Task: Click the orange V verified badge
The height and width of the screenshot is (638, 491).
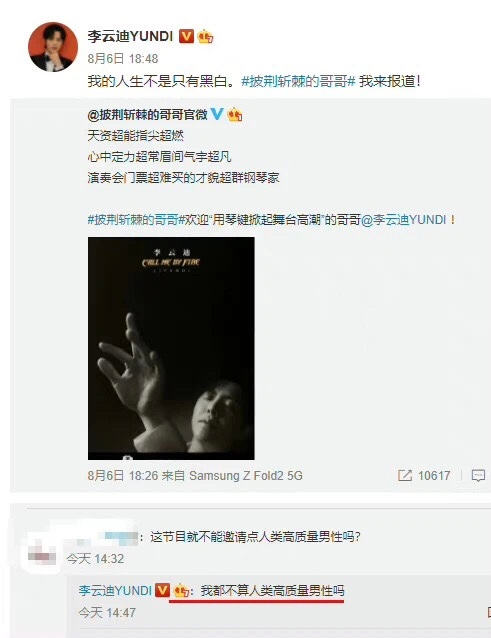Action: 187,36
